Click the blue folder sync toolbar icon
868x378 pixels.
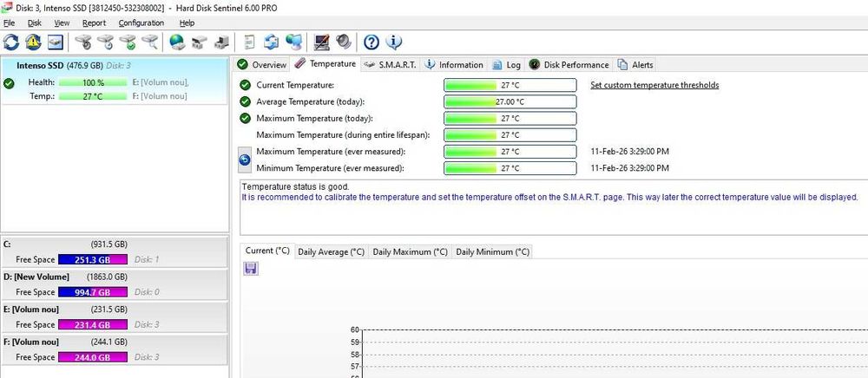(271, 42)
